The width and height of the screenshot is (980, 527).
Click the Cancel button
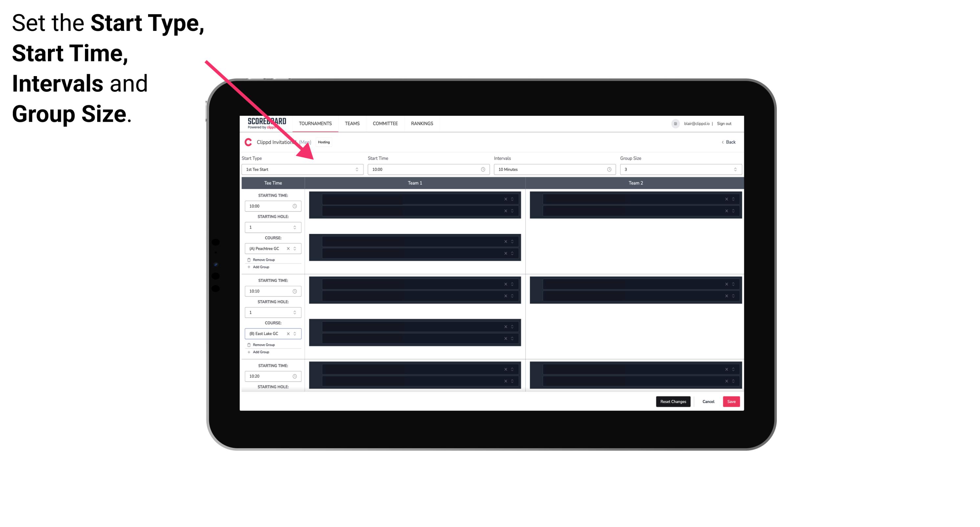[708, 402]
